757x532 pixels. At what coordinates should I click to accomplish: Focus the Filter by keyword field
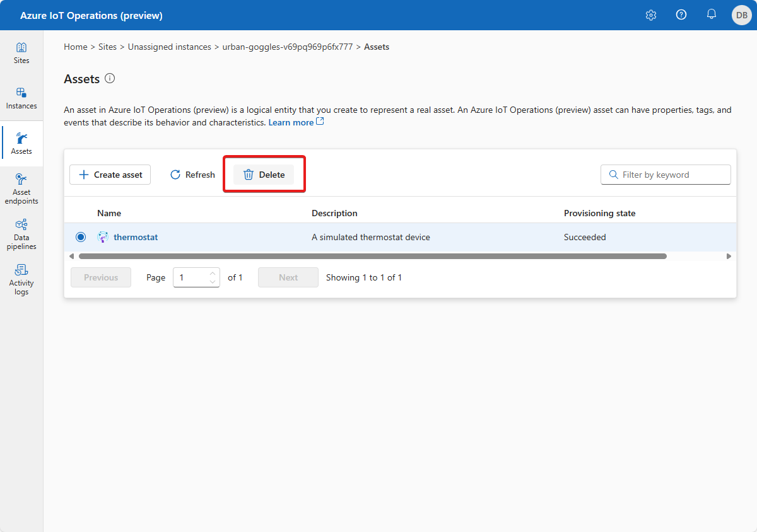666,175
